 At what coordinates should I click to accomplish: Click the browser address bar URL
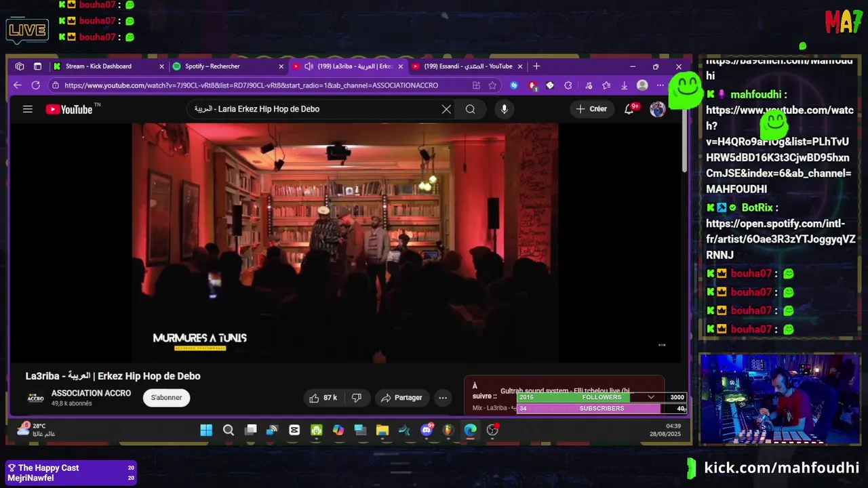pyautogui.click(x=251, y=85)
